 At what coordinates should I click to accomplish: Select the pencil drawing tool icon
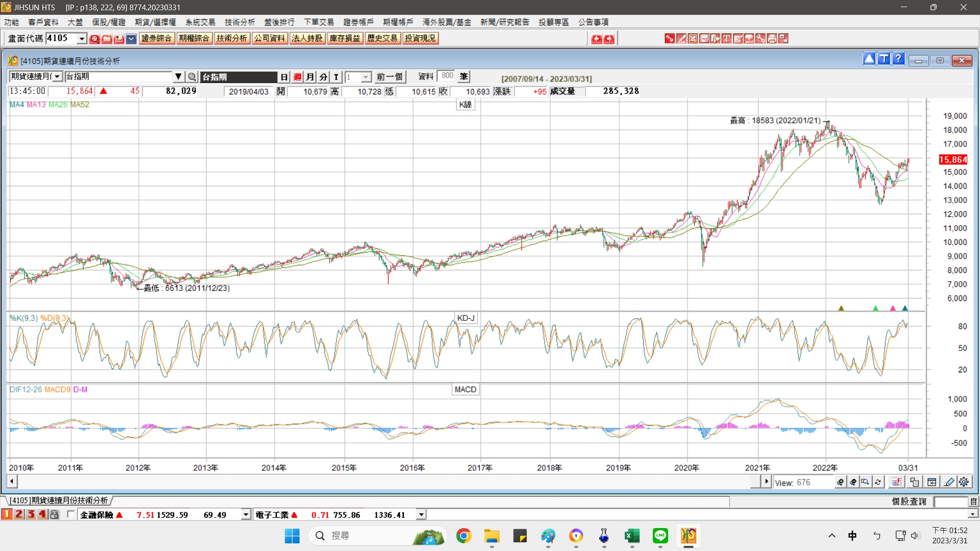(x=949, y=482)
